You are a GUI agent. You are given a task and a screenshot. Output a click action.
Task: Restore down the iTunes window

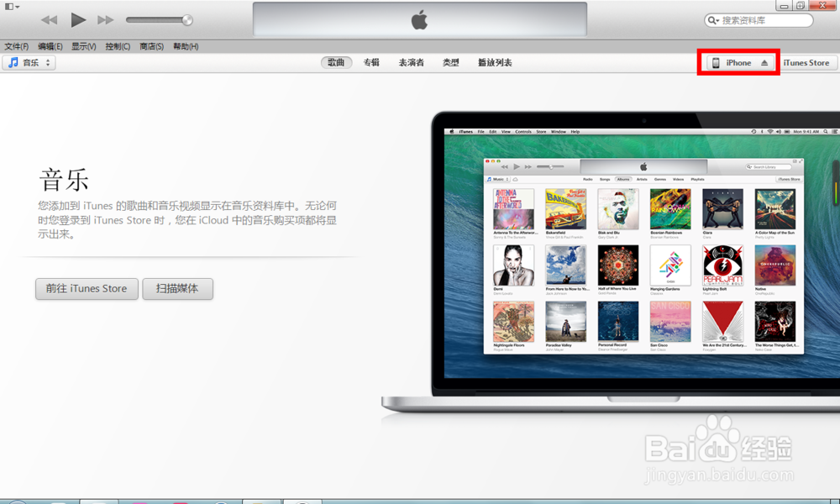(x=801, y=5)
